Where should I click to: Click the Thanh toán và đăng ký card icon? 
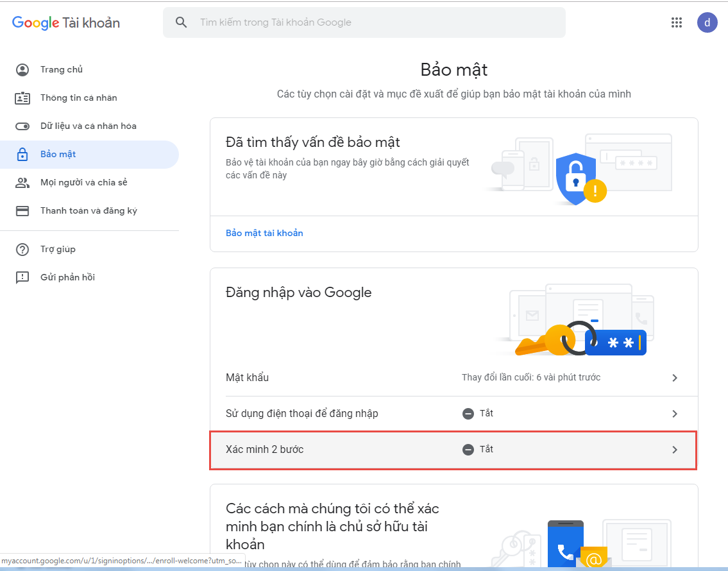[22, 211]
